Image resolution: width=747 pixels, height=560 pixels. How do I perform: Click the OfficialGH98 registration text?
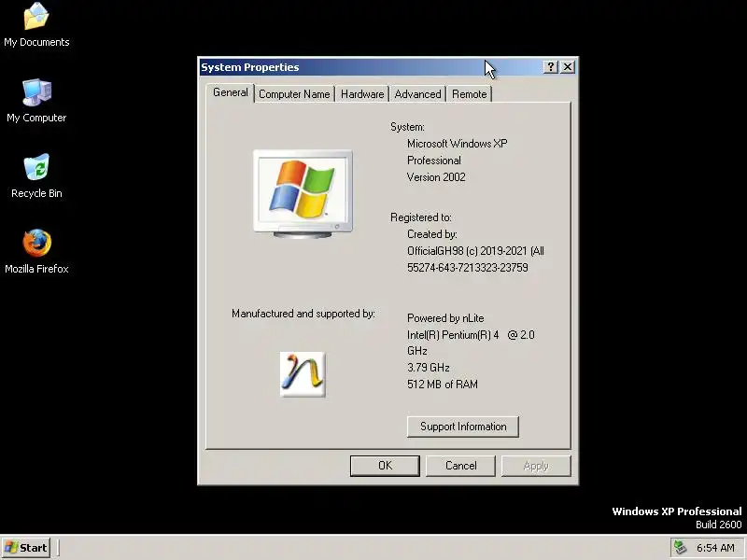[x=475, y=251]
